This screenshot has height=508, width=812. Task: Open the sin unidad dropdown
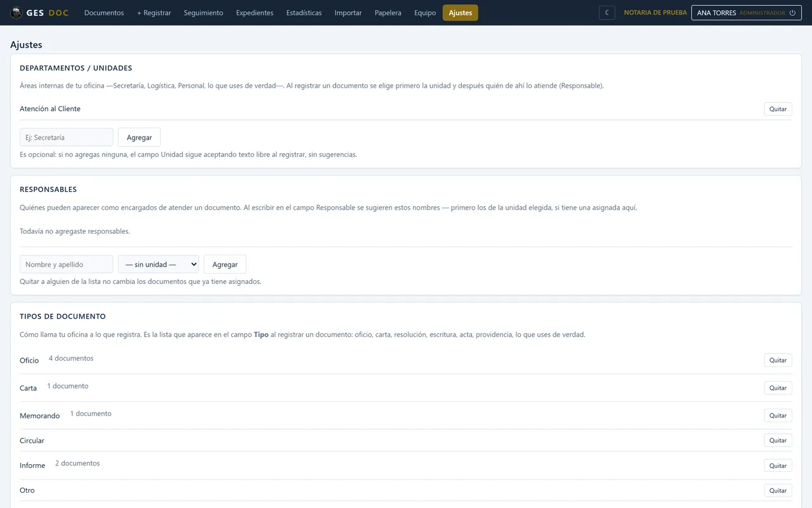(x=159, y=264)
